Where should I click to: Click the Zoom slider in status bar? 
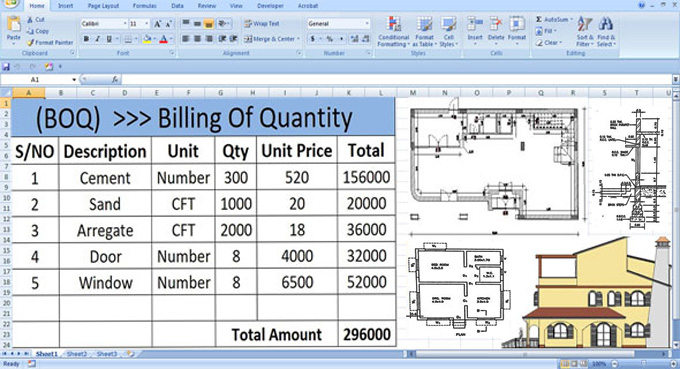click(644, 364)
